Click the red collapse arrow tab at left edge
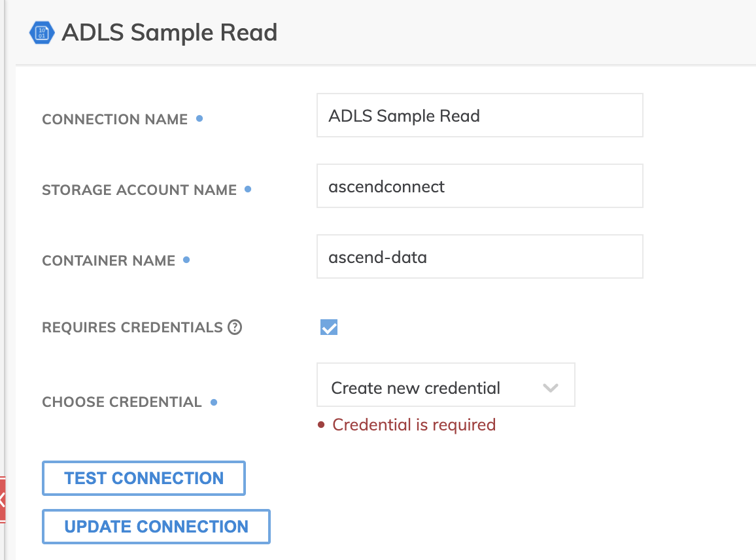 click(3, 500)
